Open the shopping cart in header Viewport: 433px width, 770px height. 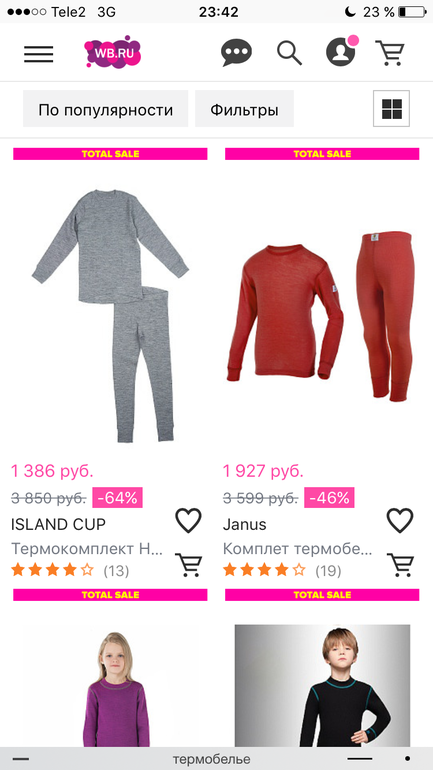tap(390, 53)
